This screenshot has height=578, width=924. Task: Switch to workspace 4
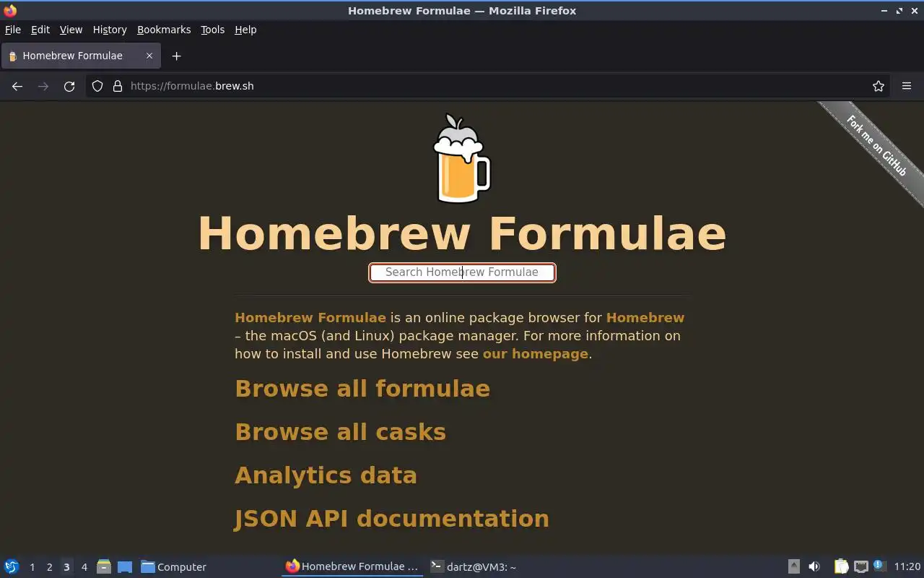point(84,567)
